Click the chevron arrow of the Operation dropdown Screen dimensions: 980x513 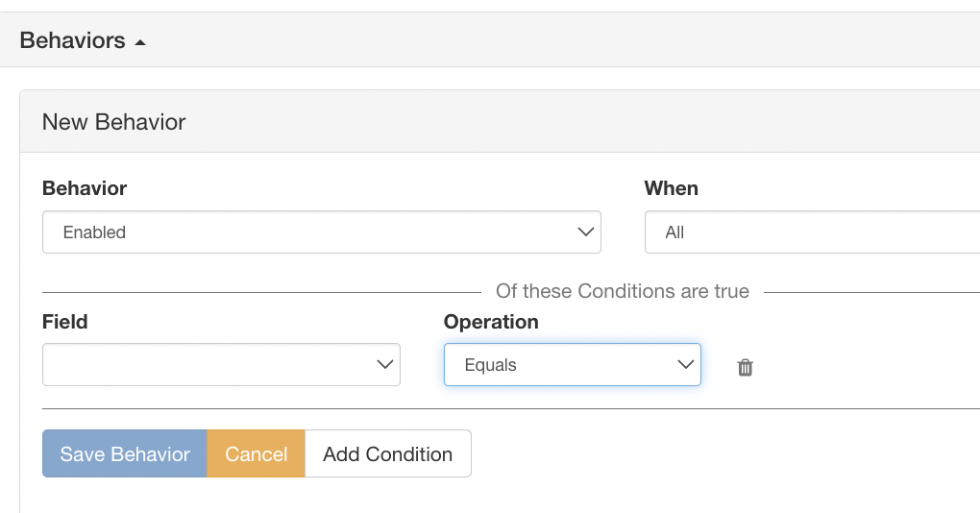(685, 365)
